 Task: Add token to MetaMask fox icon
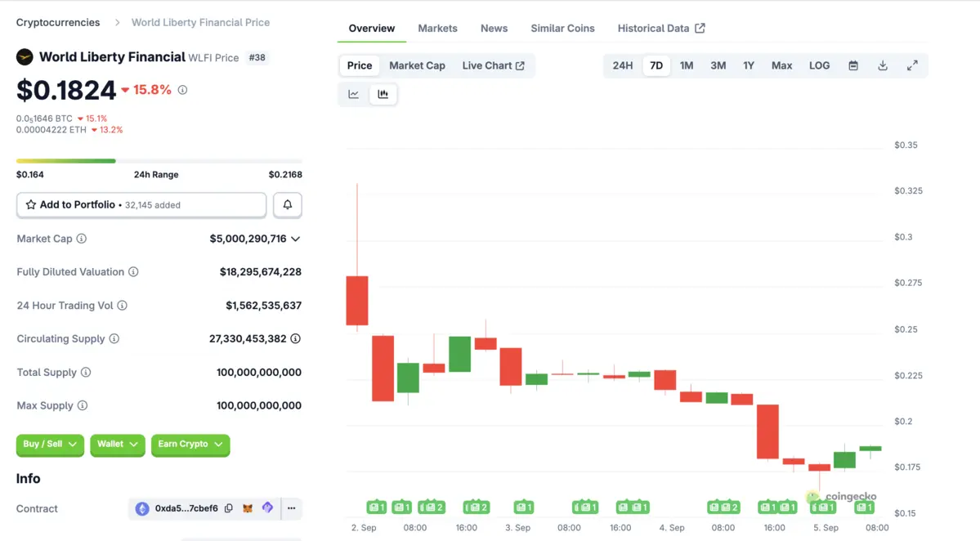pos(248,508)
